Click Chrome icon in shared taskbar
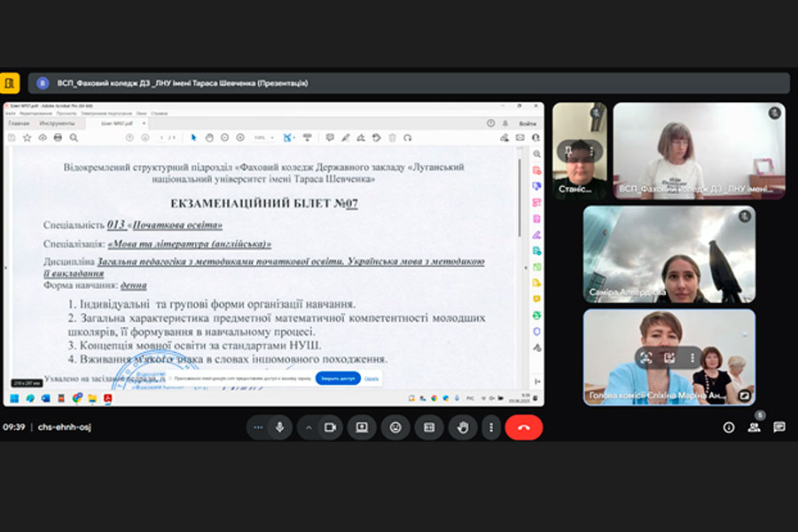 (77, 398)
